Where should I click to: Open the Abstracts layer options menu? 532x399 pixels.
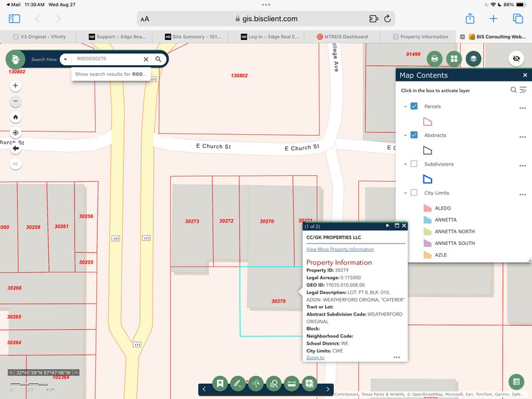522,136
